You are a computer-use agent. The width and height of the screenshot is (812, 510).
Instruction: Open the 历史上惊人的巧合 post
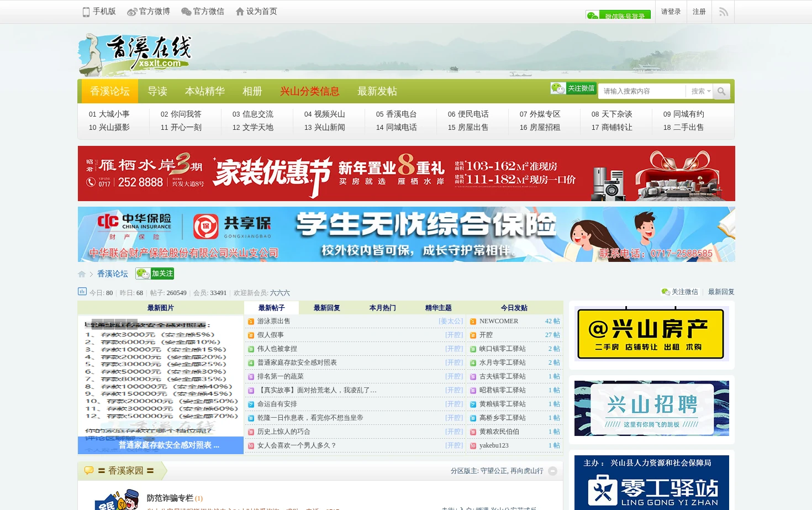pos(284,432)
